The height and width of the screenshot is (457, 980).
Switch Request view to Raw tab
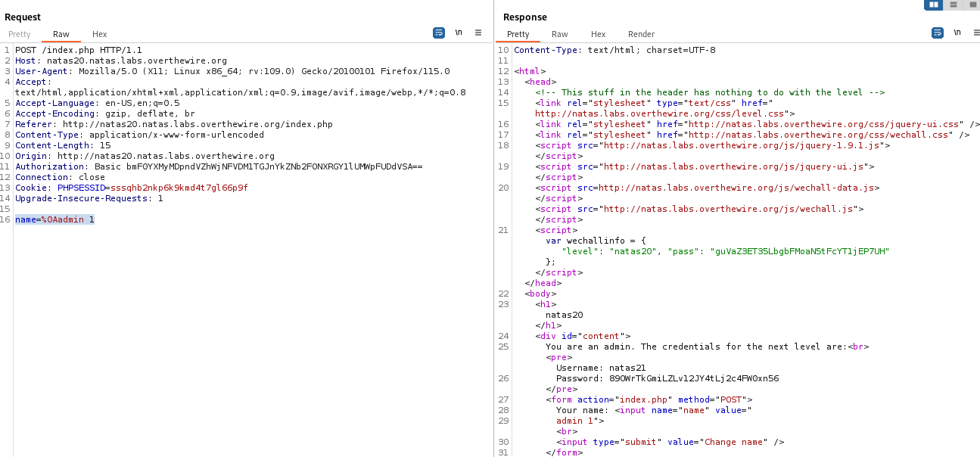pyautogui.click(x=61, y=34)
